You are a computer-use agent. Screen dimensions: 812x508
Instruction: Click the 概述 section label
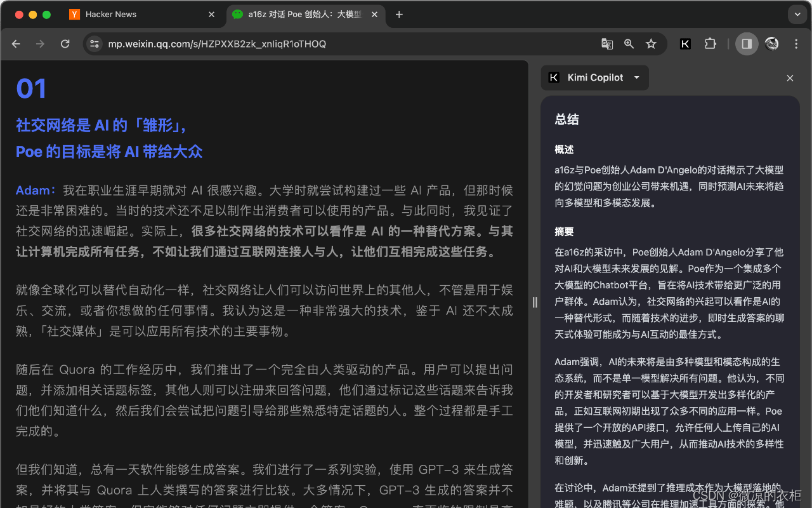coord(564,149)
